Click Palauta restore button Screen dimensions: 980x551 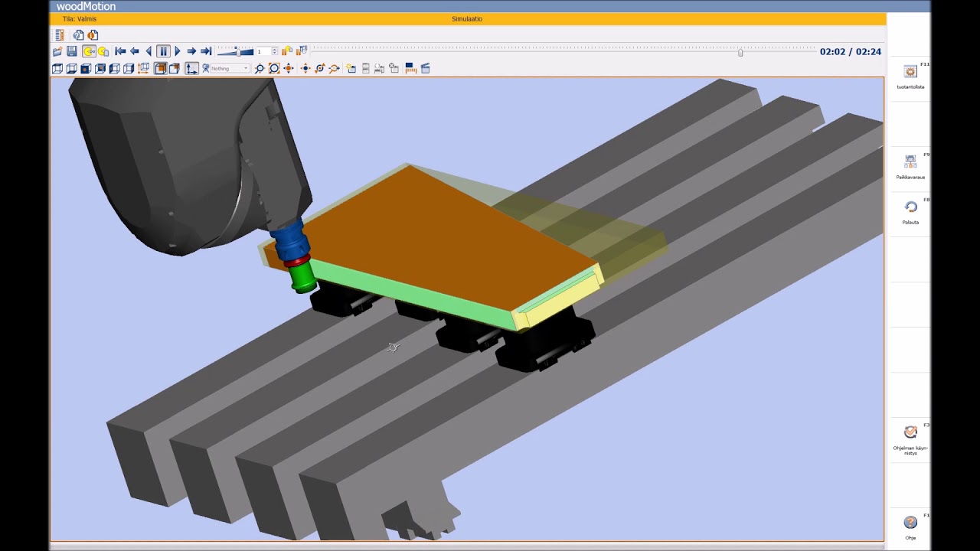click(x=910, y=212)
